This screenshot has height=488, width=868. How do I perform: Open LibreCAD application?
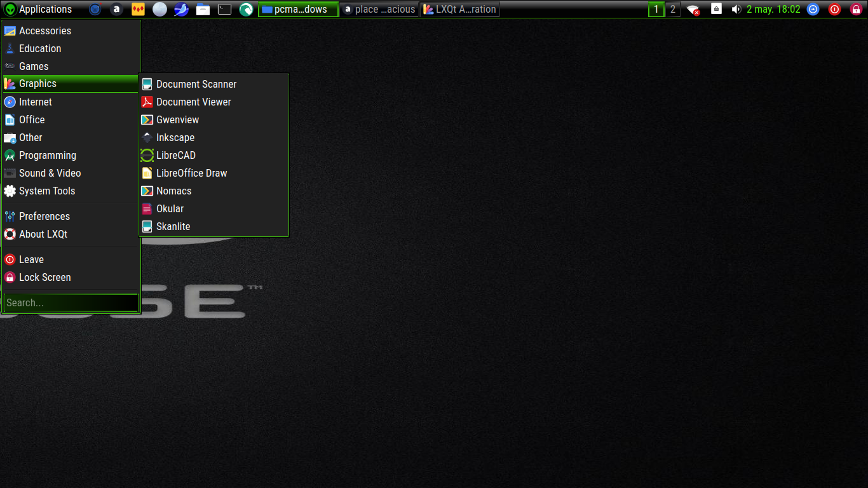214,155
